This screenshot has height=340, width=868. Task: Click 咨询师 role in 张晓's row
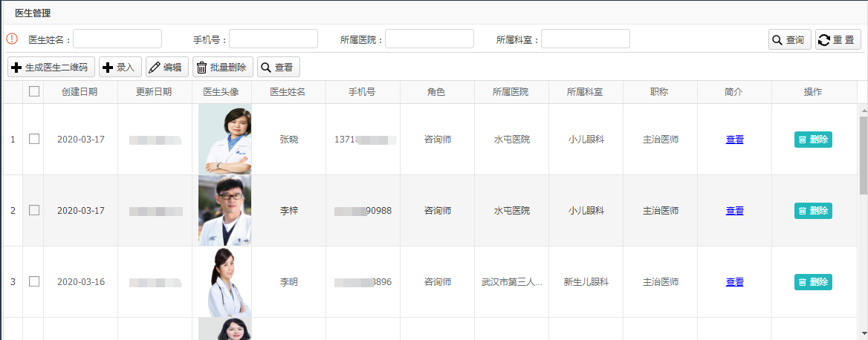tap(438, 140)
